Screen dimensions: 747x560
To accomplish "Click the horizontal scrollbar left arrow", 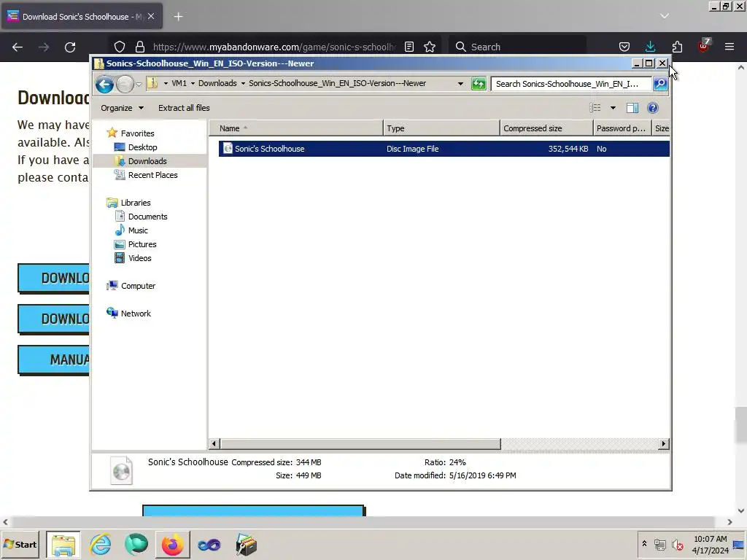I will [x=214, y=444].
